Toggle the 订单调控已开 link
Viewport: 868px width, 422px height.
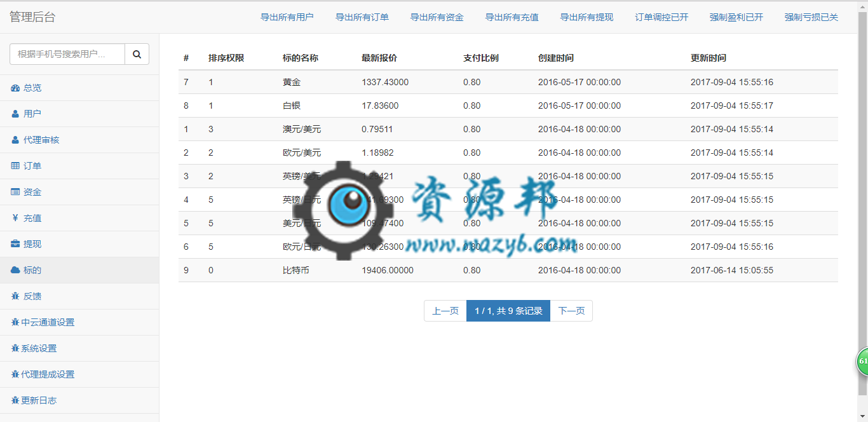[662, 17]
